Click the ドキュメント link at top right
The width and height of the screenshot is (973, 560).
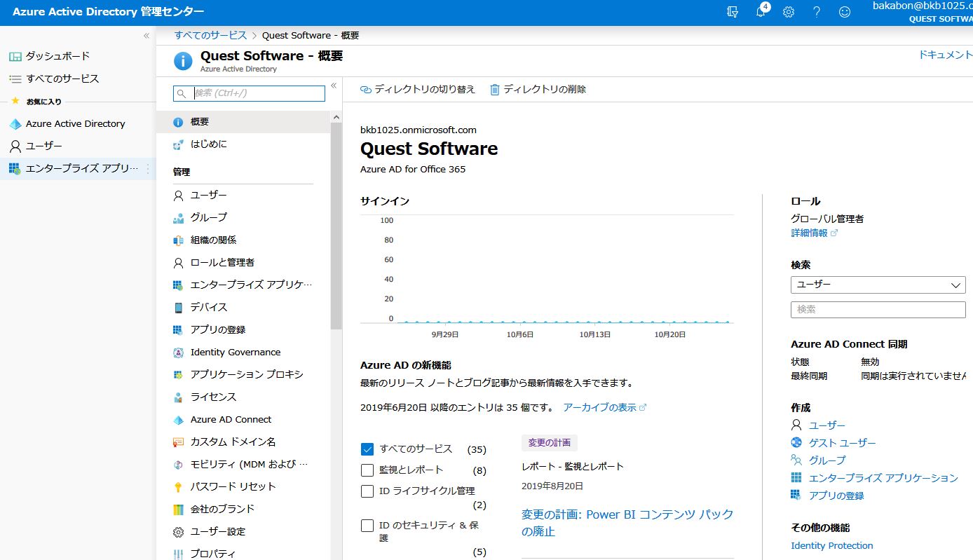click(x=946, y=55)
